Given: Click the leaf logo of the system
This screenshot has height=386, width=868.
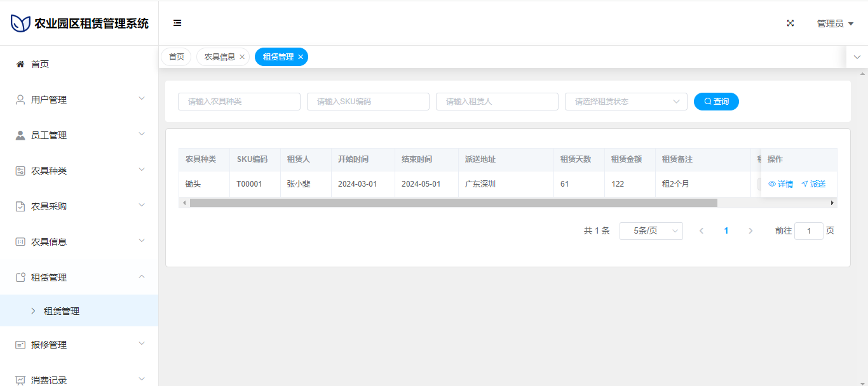Looking at the screenshot, I should 20,23.
